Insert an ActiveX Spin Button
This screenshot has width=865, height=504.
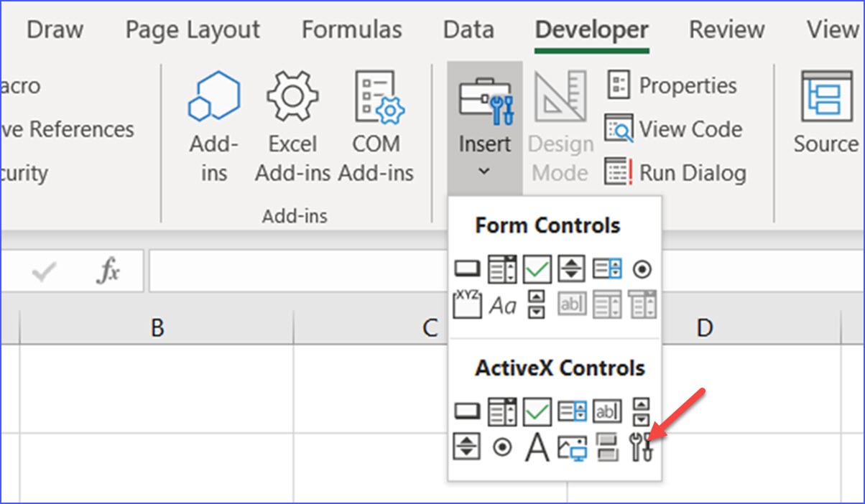click(468, 447)
